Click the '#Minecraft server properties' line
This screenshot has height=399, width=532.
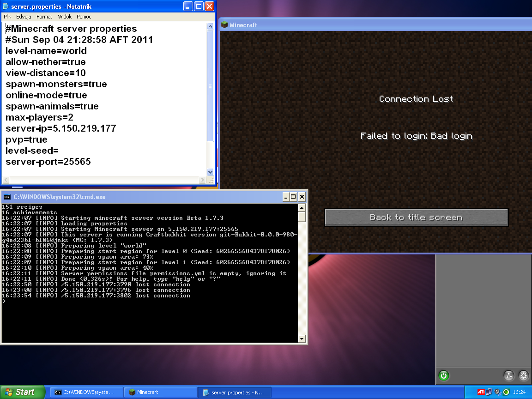click(x=71, y=29)
